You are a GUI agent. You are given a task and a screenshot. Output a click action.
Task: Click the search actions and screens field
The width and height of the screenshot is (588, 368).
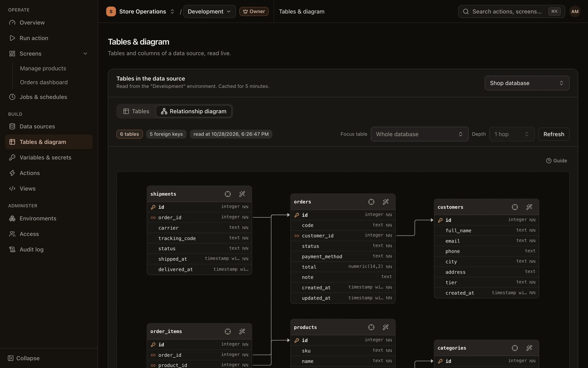coord(511,11)
